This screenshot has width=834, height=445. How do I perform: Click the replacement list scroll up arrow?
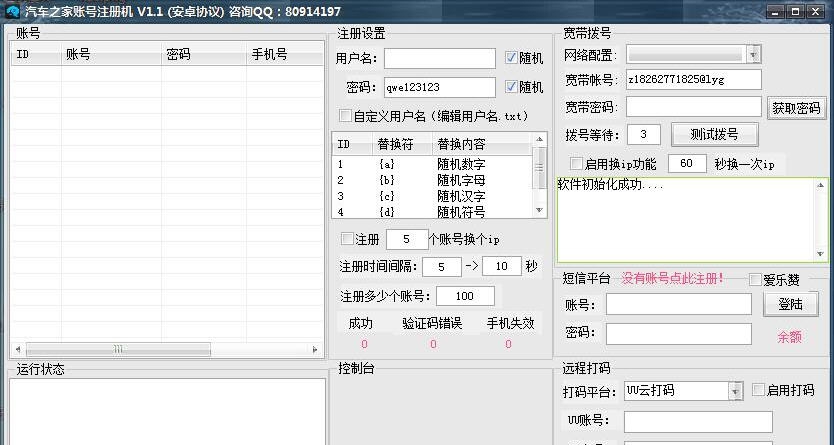pyautogui.click(x=539, y=139)
